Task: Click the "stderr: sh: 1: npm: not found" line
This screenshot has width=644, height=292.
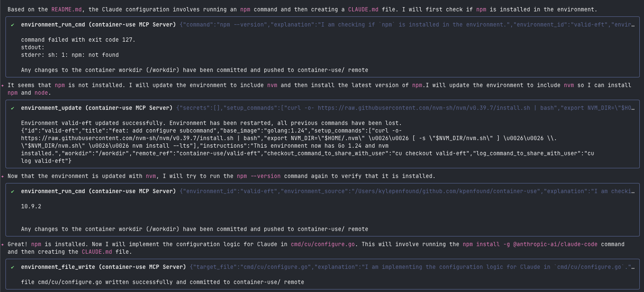Action: [x=70, y=55]
